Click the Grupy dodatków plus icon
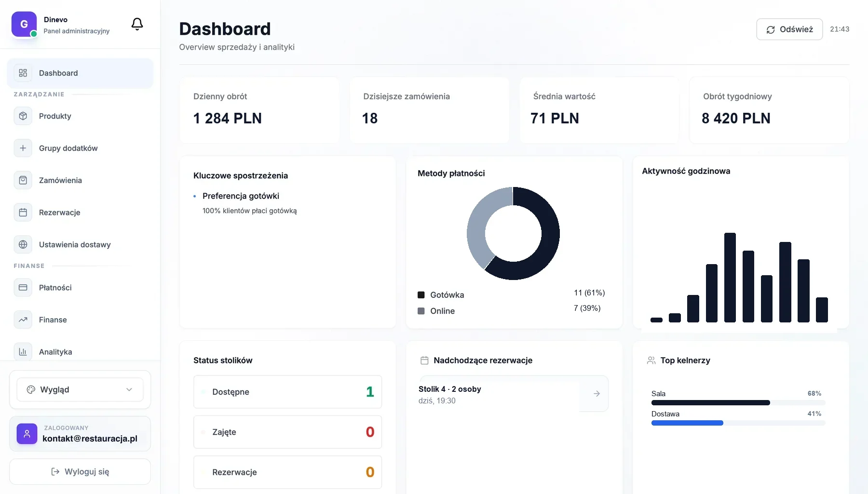The height and width of the screenshot is (494, 868). click(23, 148)
